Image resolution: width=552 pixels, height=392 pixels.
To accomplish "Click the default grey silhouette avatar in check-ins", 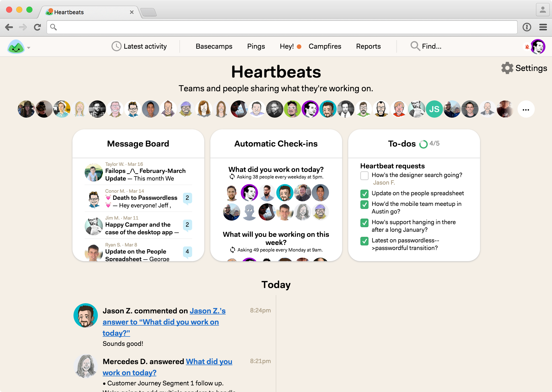I will [x=249, y=212].
